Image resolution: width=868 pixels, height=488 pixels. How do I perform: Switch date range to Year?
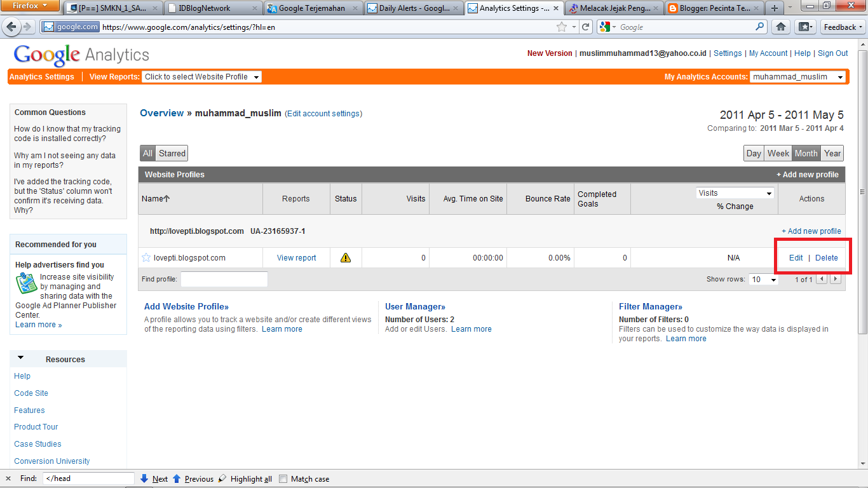832,153
